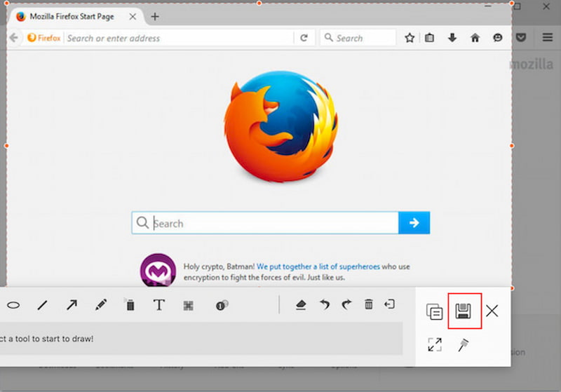Viewport: 561px width, 392px height.
Task: Close the capture toolbar with X
Action: click(x=492, y=311)
